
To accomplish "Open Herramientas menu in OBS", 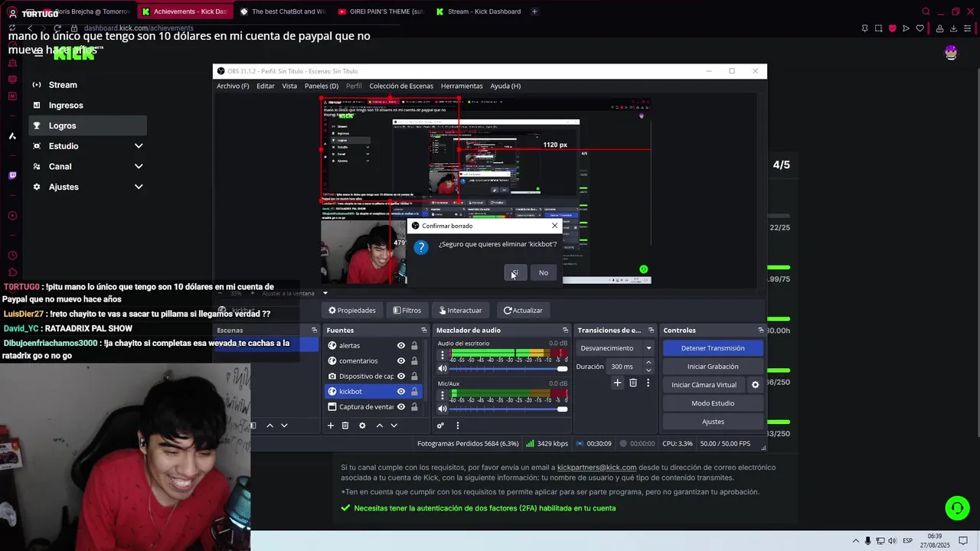I will [x=462, y=86].
